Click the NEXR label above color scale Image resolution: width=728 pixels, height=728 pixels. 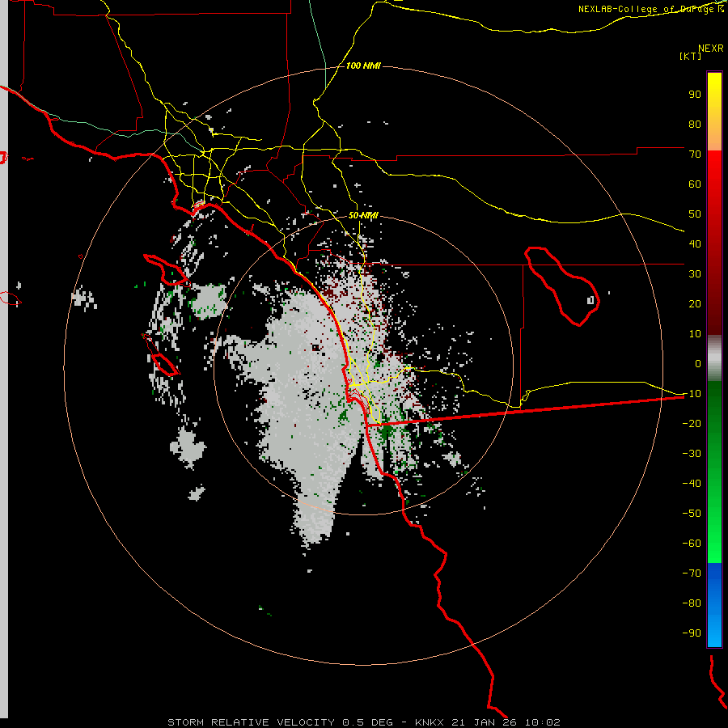pos(711,49)
